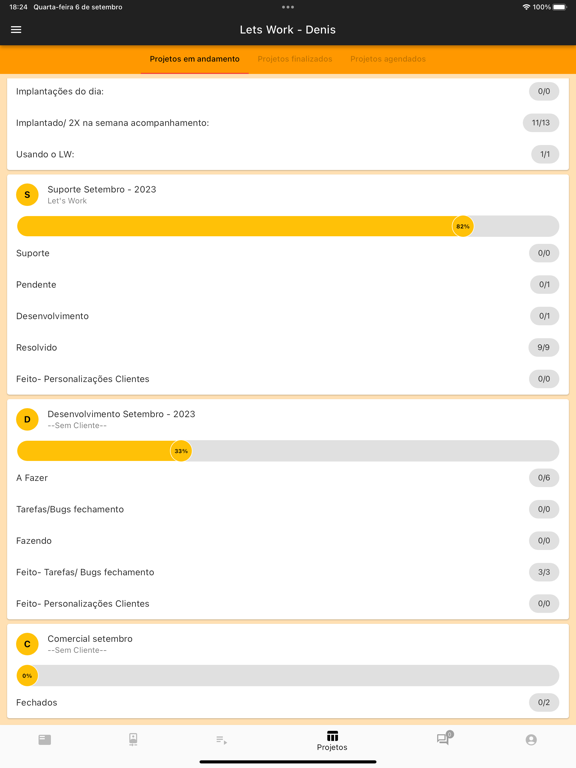Switch to Projetos finalizados tab

point(295,59)
